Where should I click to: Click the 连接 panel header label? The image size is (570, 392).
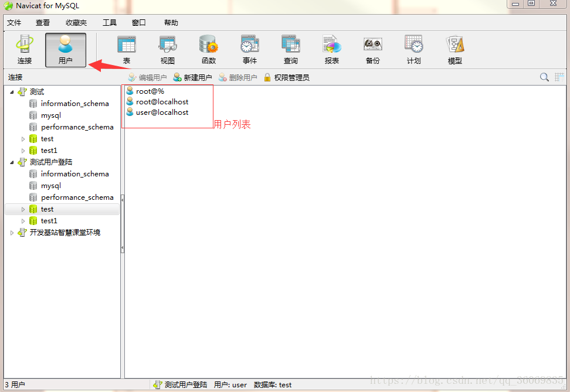click(x=15, y=77)
